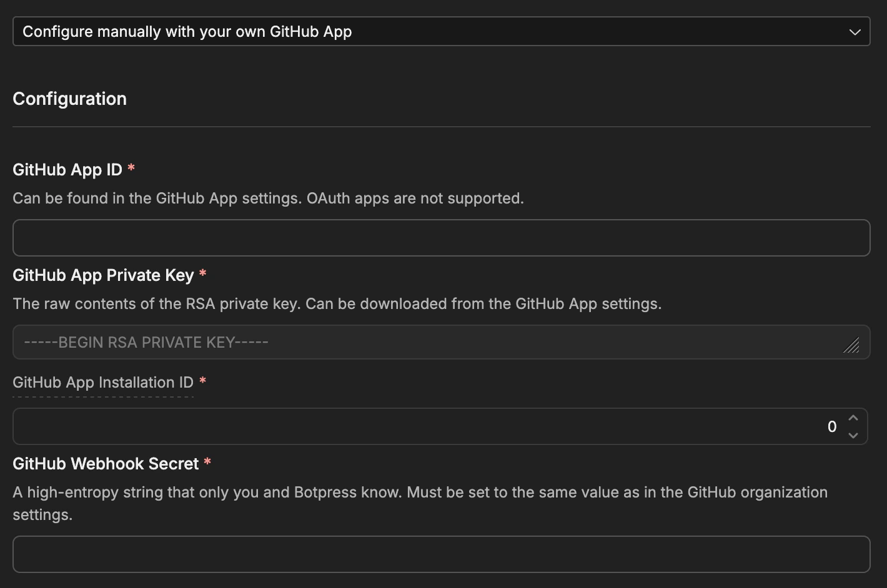887x588 pixels.
Task: Click the Private Key textarea resize handle
Action: pyautogui.click(x=851, y=345)
